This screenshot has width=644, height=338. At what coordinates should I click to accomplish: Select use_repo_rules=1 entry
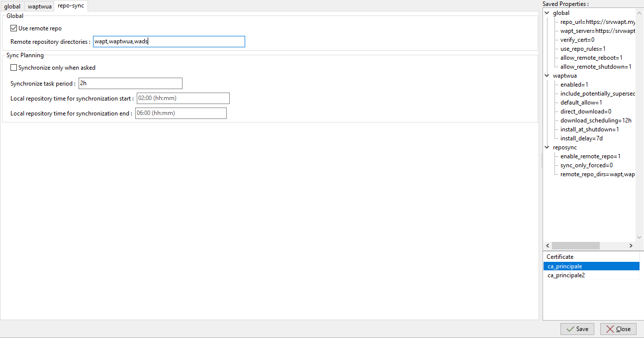583,49
